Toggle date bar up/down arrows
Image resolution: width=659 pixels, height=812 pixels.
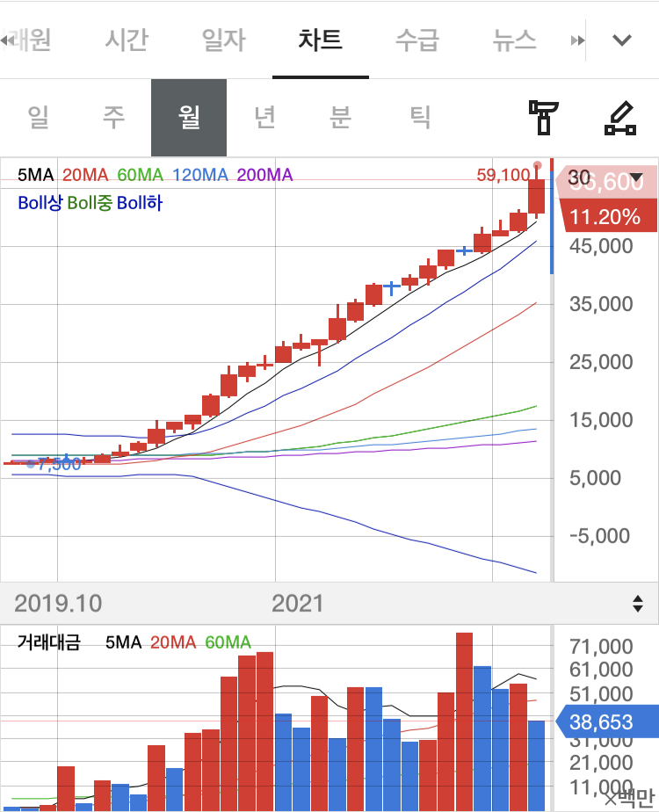638,604
